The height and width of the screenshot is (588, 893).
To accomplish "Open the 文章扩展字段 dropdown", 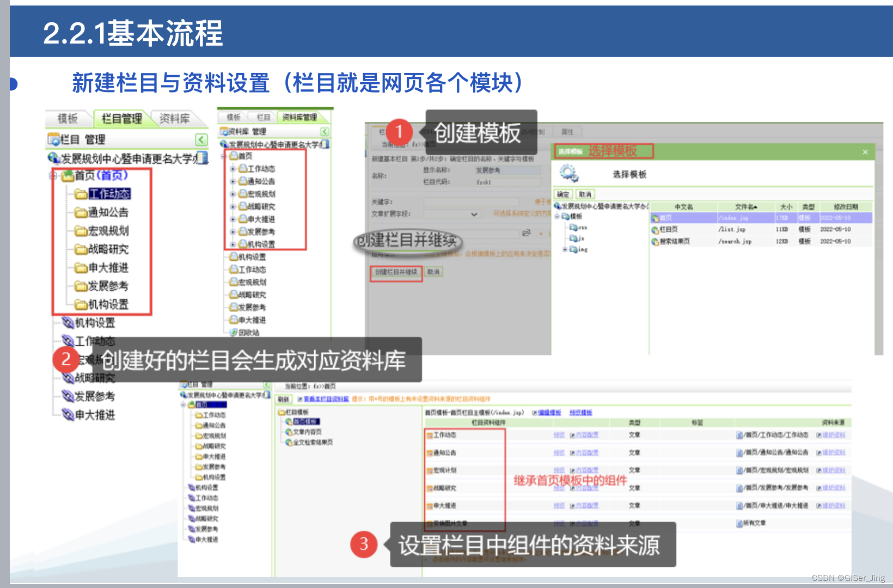I will coord(451,215).
